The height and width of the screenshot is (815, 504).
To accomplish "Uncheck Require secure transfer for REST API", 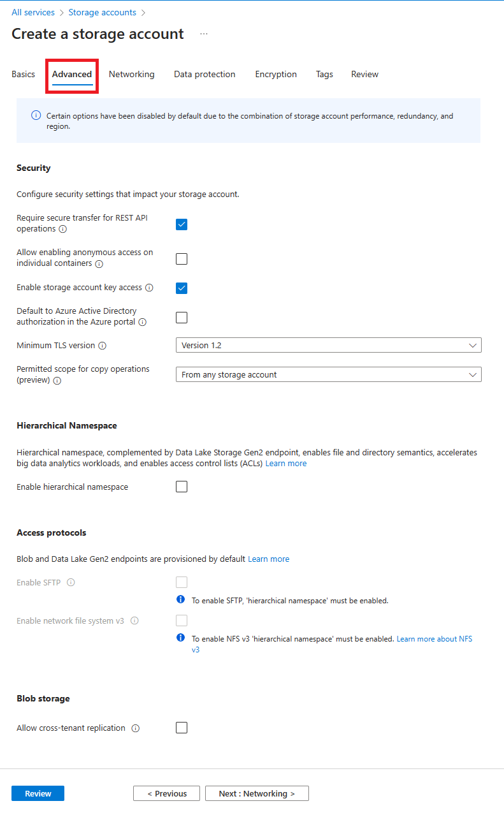I will 182,224.
